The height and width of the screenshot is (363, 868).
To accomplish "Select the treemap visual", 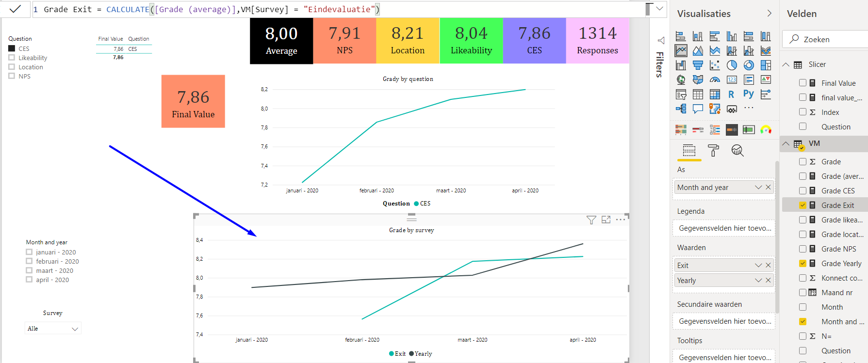I will [766, 65].
